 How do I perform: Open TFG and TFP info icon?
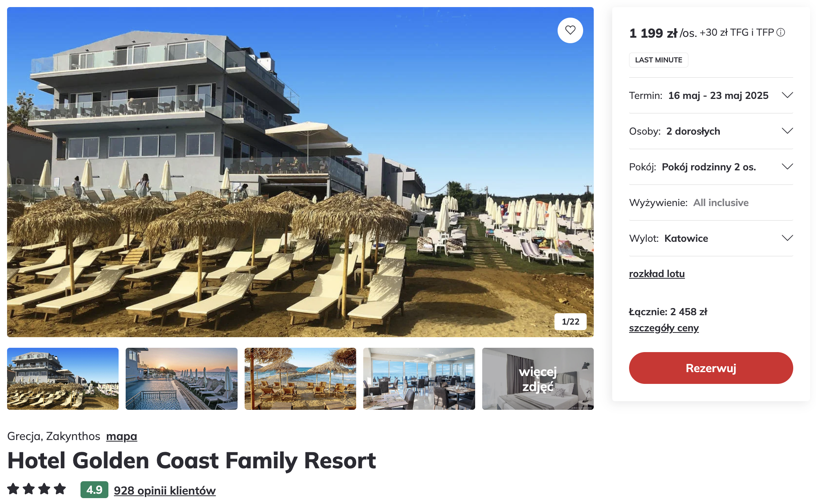point(781,33)
